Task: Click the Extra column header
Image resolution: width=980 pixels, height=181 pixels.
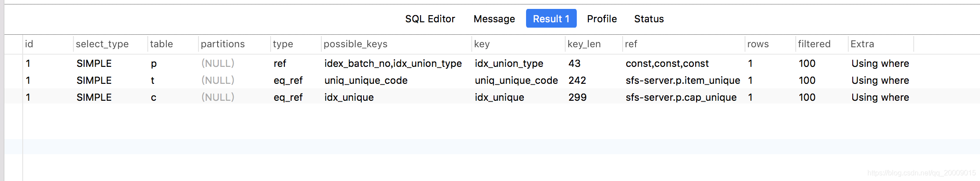Action: 862,44
